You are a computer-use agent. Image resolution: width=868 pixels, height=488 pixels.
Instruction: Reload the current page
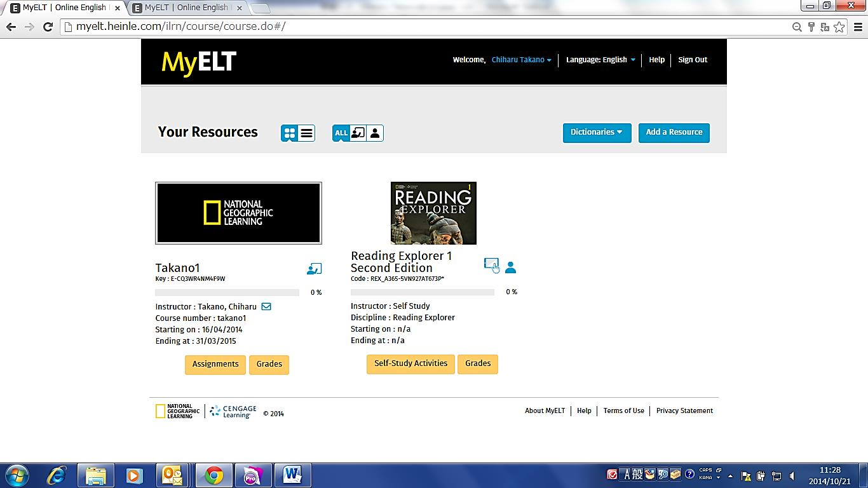coord(48,27)
